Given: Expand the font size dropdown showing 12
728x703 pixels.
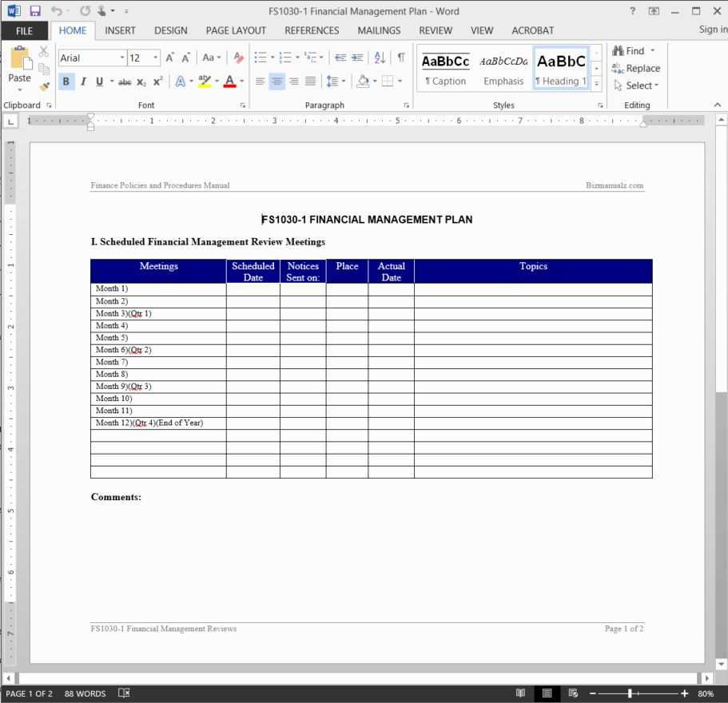Looking at the screenshot, I should point(155,58).
